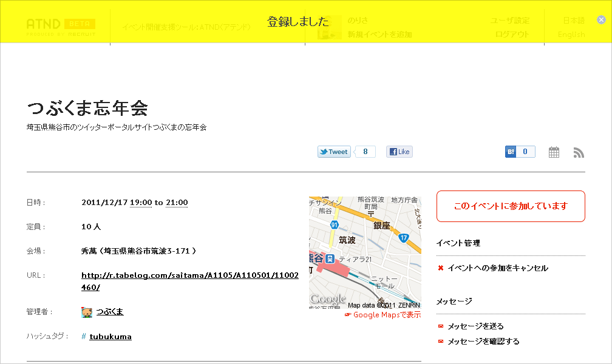Click the venue text 秀萬
This screenshot has width=612, height=364.
coord(89,251)
